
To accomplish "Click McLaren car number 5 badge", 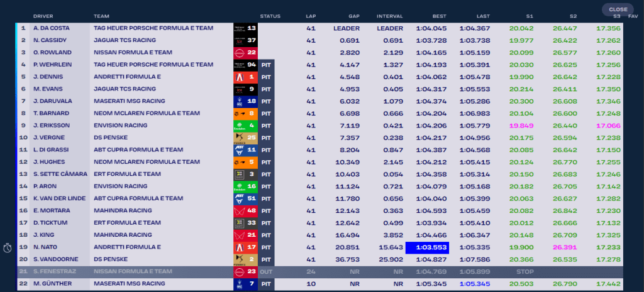I will point(246,162).
